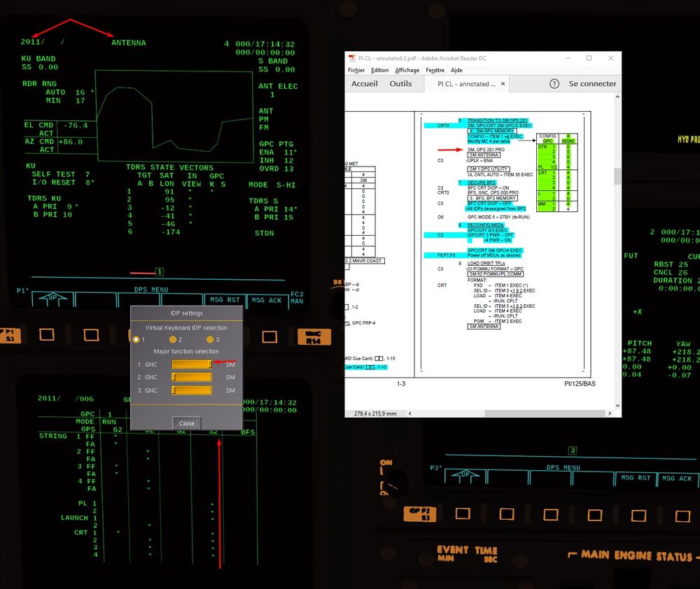Open Acrobat help via the question mark icon
Image resolution: width=700 pixels, height=589 pixels.
point(554,84)
